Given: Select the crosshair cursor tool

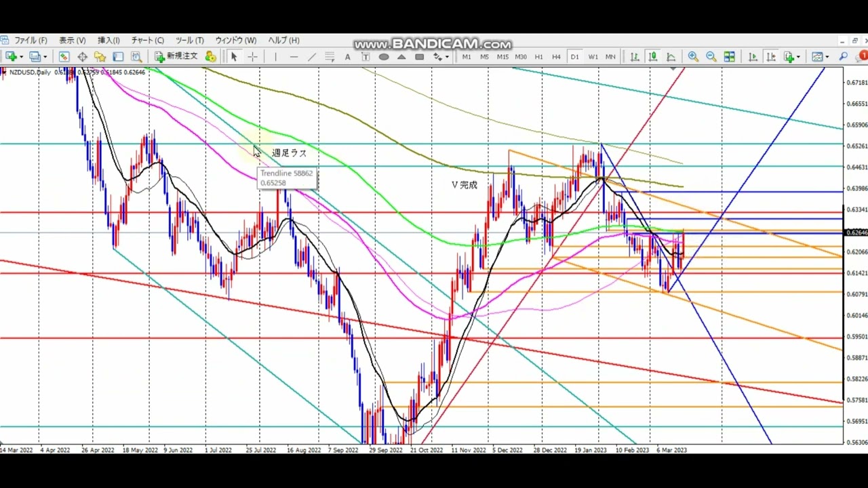Looking at the screenshot, I should (252, 57).
